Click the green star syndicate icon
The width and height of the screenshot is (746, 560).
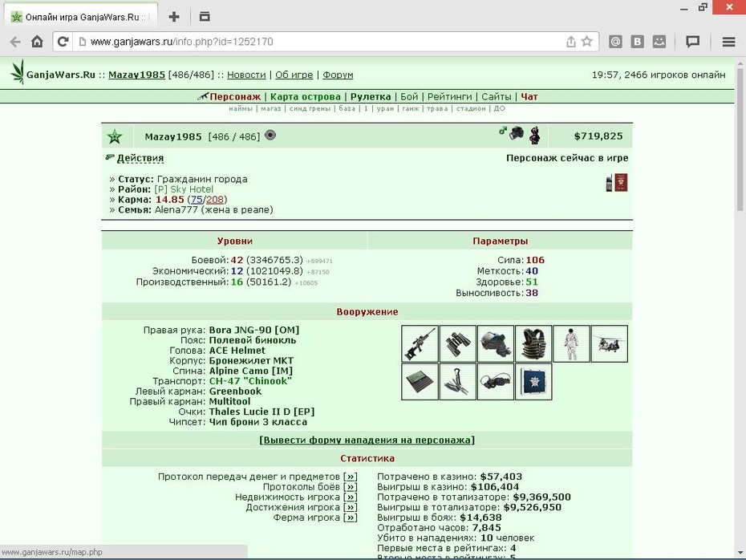pos(115,137)
